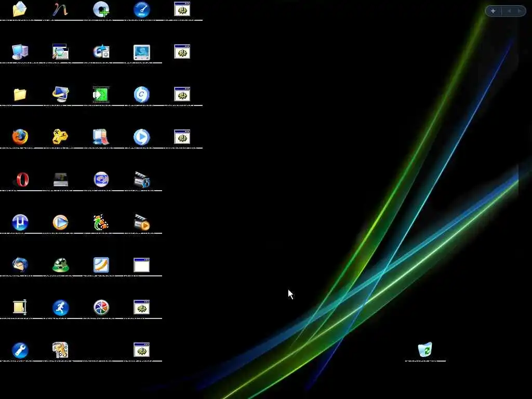Open the gear-window icon beside the keys icon
The width and height of the screenshot is (532, 399).
tap(141, 350)
